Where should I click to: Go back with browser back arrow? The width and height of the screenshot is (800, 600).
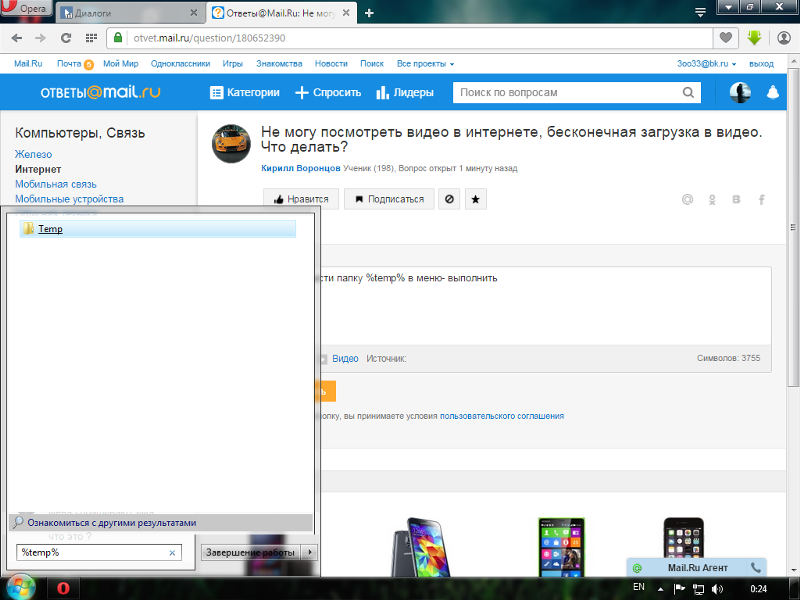point(16,38)
